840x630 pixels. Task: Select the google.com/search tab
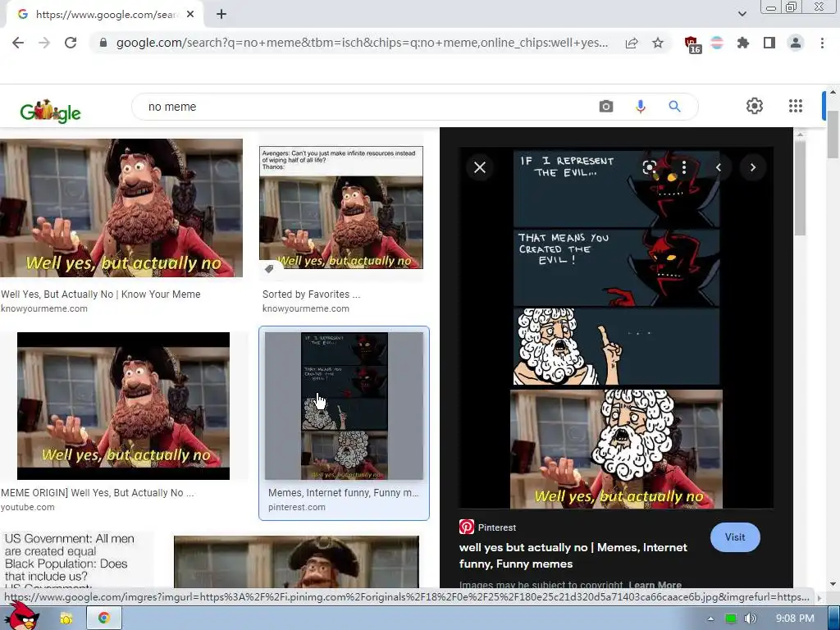click(105, 15)
